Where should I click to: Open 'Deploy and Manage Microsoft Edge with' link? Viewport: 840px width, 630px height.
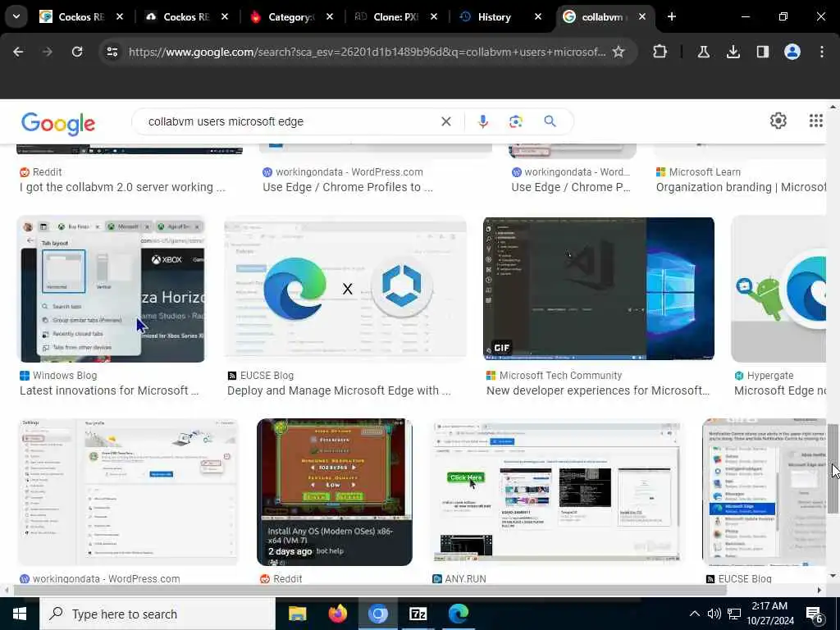[x=339, y=390]
